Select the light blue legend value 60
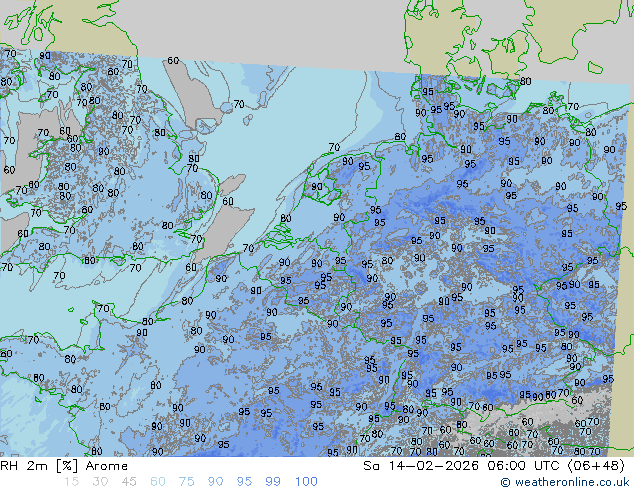Screen dimensions: 634x490 (x=158, y=482)
